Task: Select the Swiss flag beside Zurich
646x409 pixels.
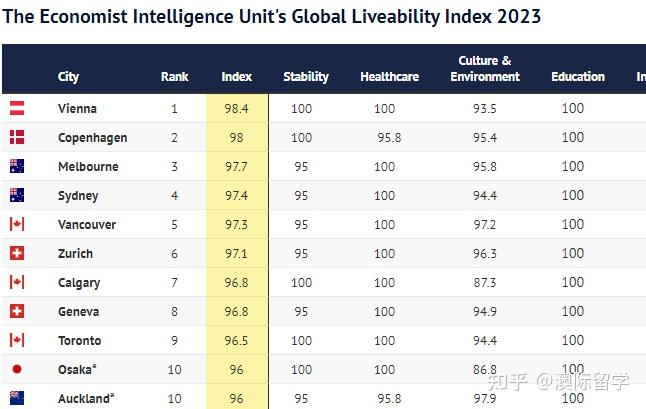Action: 17,253
